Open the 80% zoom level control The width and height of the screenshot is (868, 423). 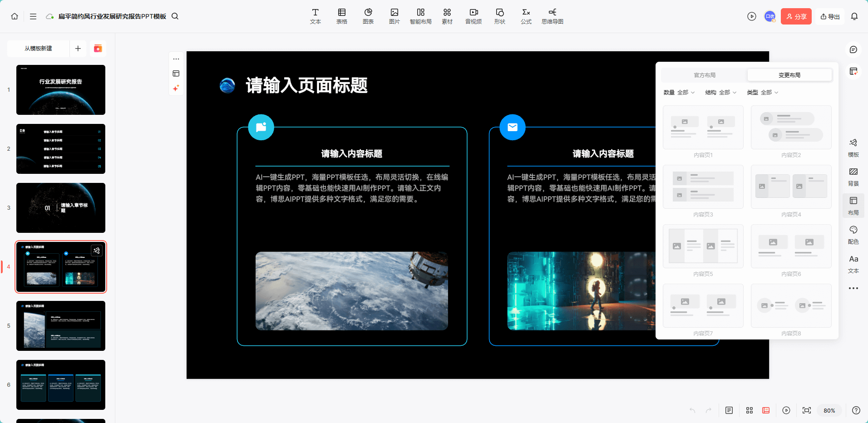(x=829, y=410)
